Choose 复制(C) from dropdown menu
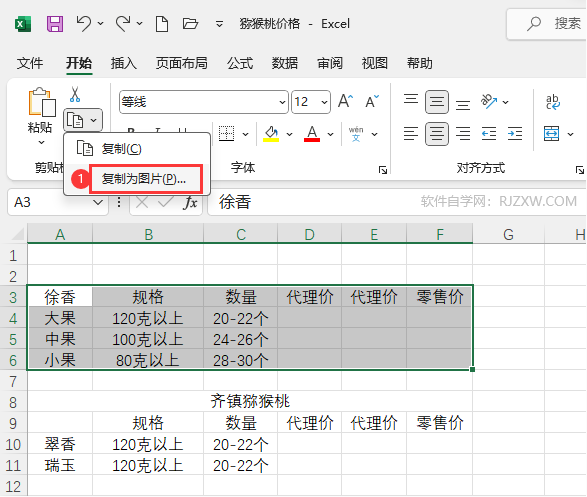587x497 pixels. [137, 149]
